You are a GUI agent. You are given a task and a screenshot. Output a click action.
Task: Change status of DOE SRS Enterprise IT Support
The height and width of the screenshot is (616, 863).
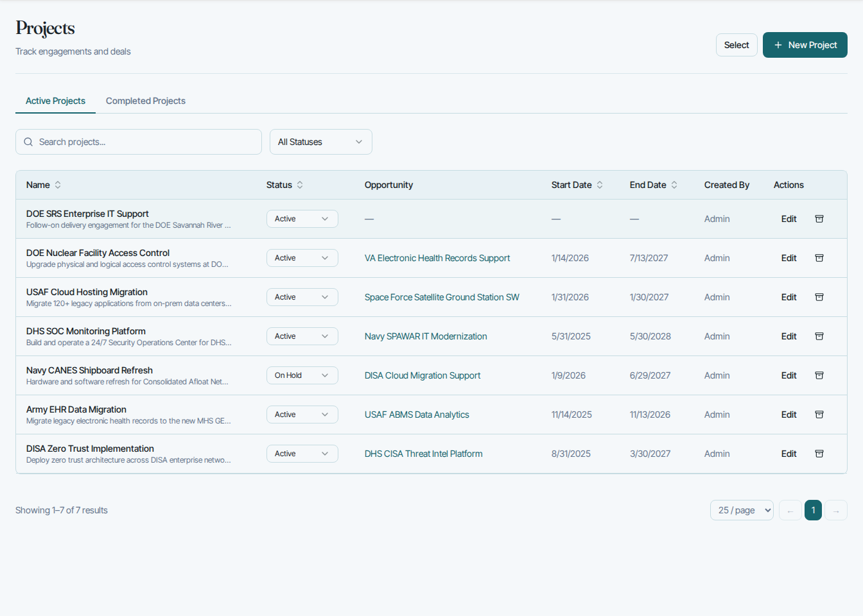point(302,219)
